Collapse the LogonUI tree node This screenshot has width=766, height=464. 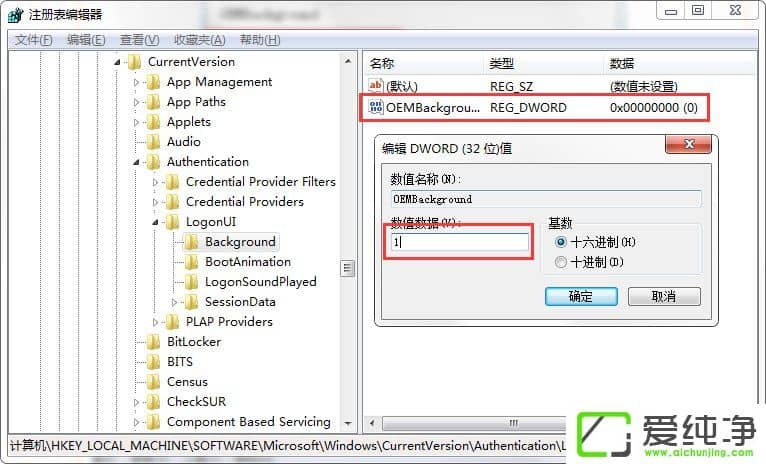click(155, 223)
